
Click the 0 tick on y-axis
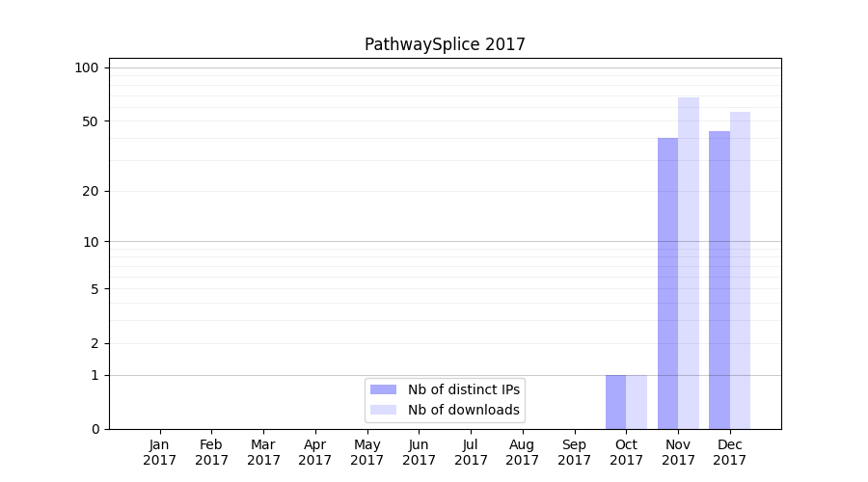click(95, 429)
